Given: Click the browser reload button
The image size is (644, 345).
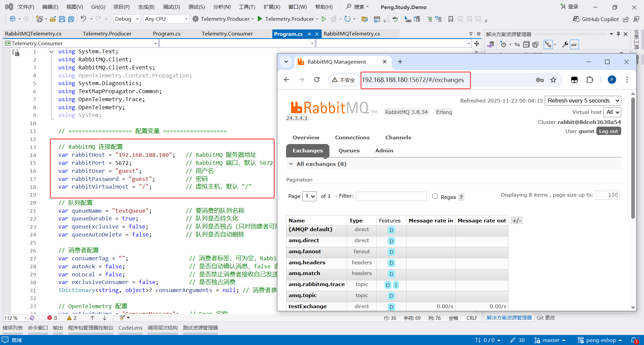Looking at the screenshot, I should coord(317,80).
